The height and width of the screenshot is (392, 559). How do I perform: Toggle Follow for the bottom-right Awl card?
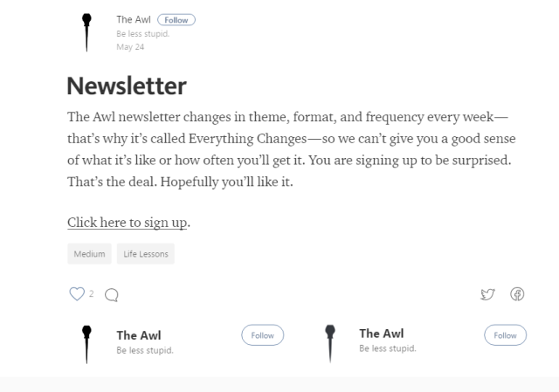click(505, 335)
